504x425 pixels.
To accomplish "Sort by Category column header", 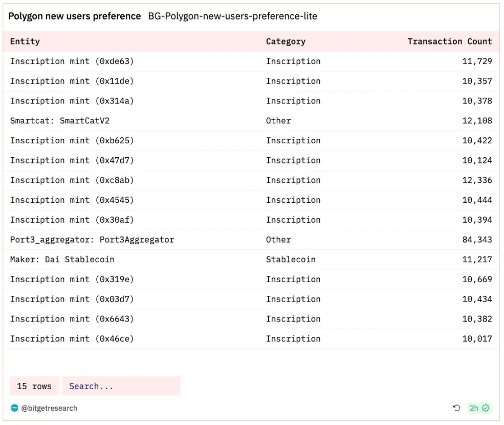I will click(x=286, y=41).
